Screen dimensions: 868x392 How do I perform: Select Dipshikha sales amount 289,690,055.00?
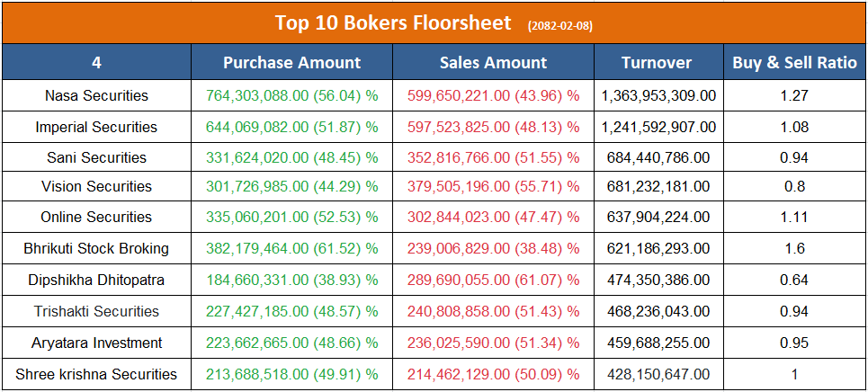coord(459,280)
